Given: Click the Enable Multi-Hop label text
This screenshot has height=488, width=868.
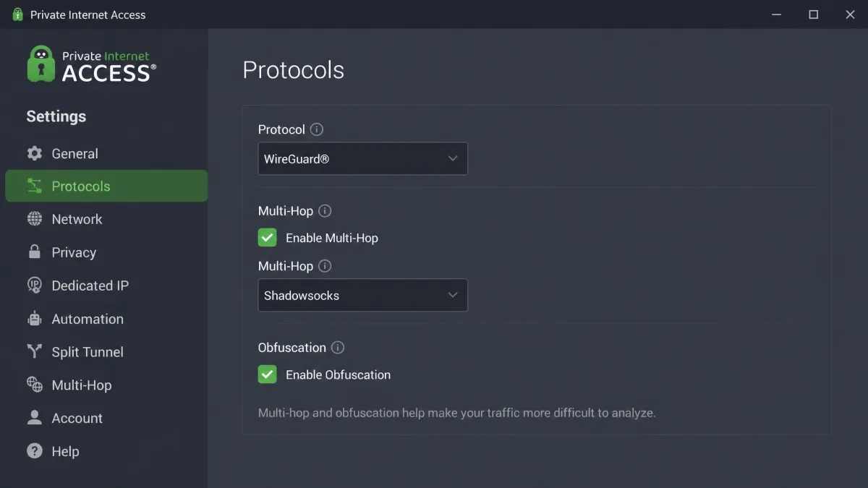Looking at the screenshot, I should coord(332,238).
